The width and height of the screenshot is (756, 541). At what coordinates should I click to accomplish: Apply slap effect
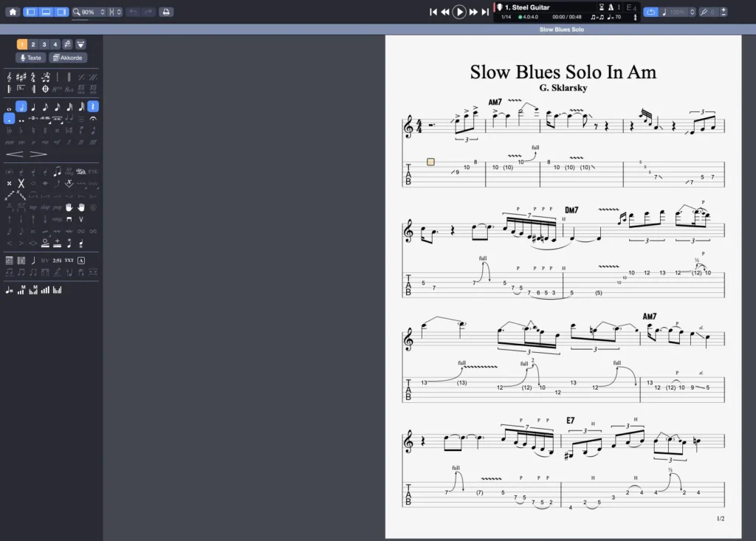coord(45,207)
